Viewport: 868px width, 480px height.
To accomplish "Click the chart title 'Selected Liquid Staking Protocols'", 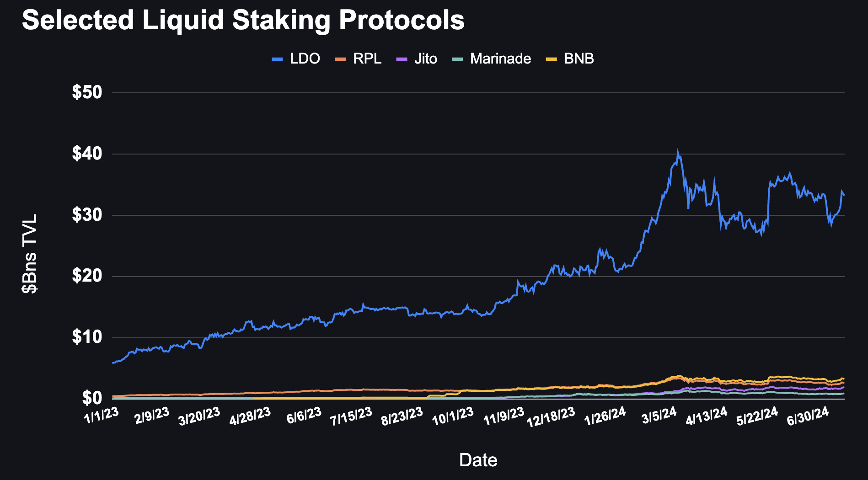I will tap(243, 21).
